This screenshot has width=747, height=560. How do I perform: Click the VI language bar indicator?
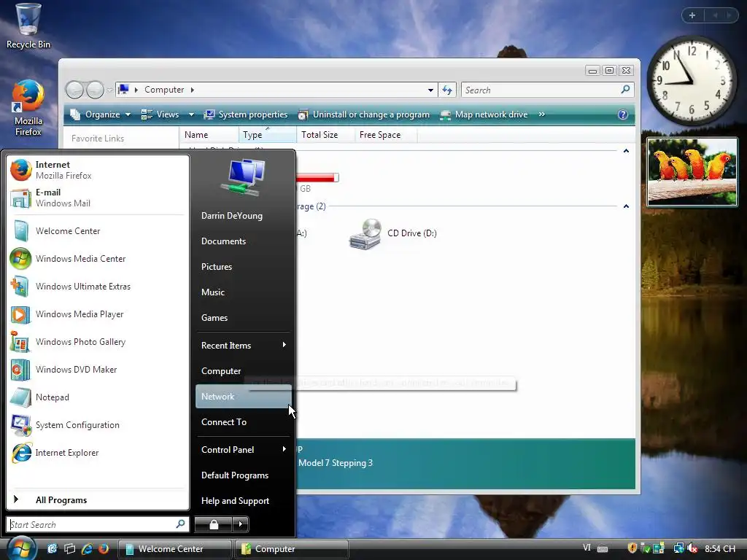[587, 548]
